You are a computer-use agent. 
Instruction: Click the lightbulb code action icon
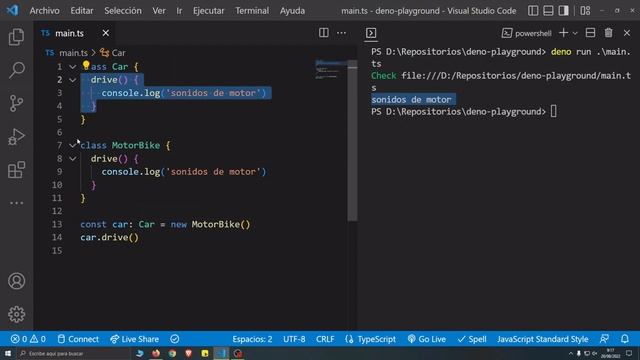pyautogui.click(x=86, y=65)
